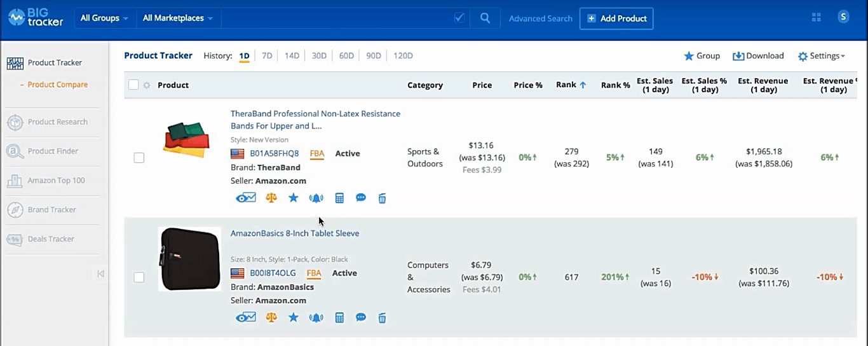The image size is (868, 346).
Task: Click the FBA tag in the TheraBand row
Action: pyautogui.click(x=317, y=154)
